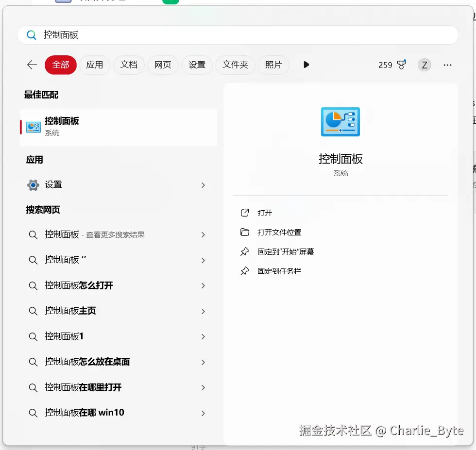This screenshot has width=476, height=450.
Task: Show more filter tabs with play arrow
Action: [306, 65]
